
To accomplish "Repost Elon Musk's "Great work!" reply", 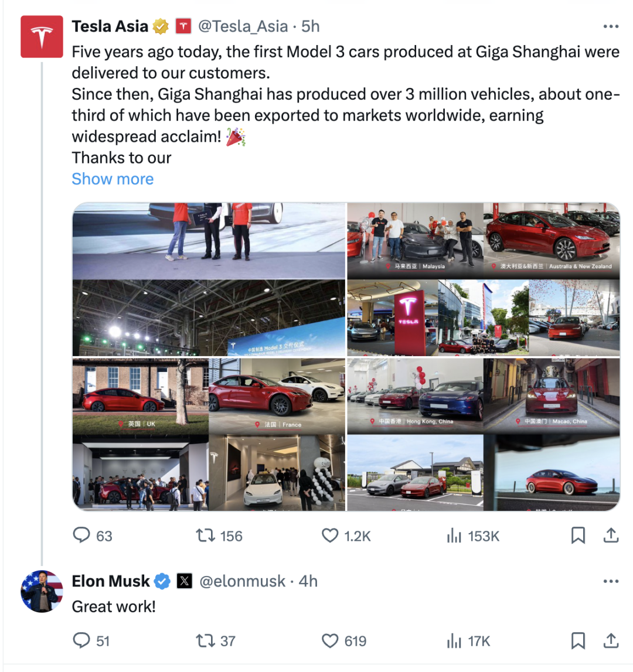I will [x=205, y=641].
